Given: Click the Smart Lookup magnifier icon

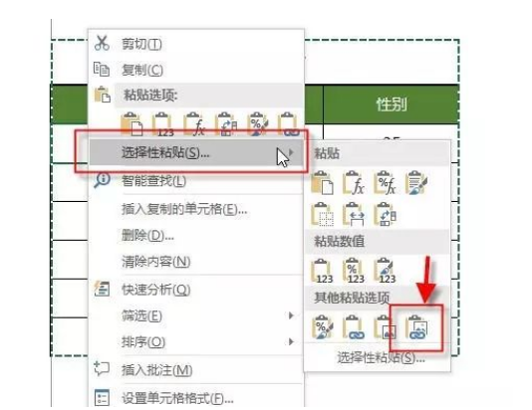Looking at the screenshot, I should tap(103, 179).
